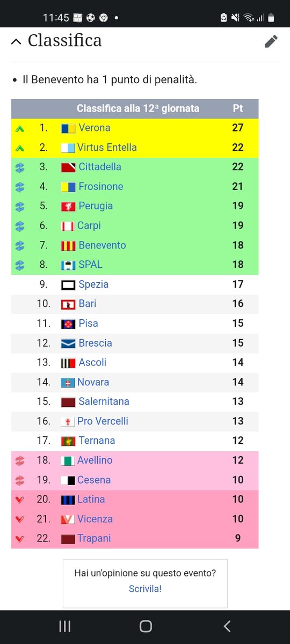Tap the red relegation arrow beside Trapani

point(20,539)
